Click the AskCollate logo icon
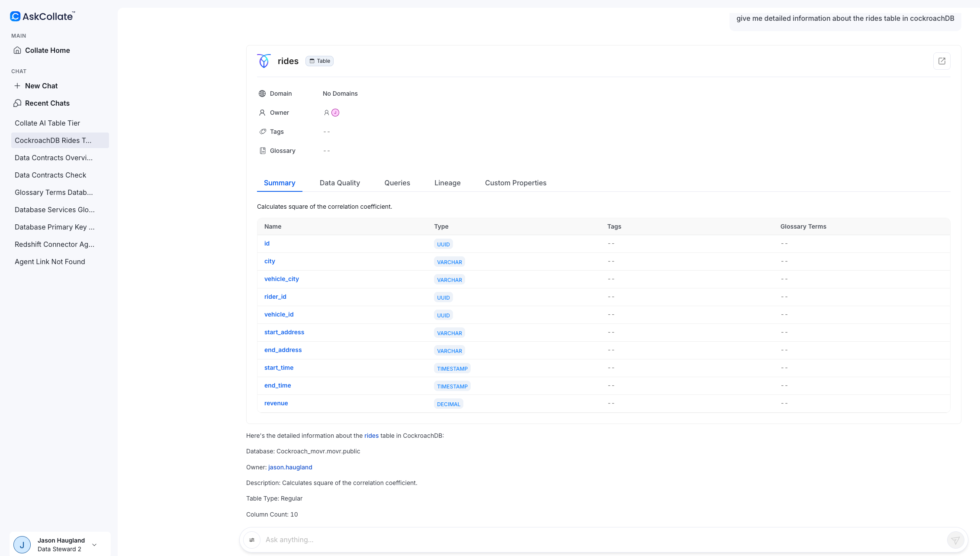Image resolution: width=980 pixels, height=556 pixels. coord(15,16)
